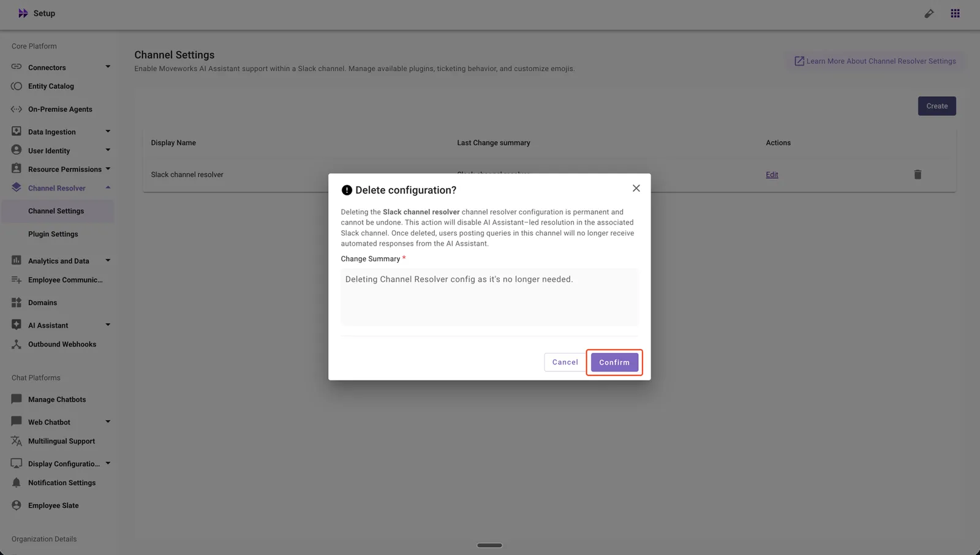Click the Confirm button in delete dialog
Image resolution: width=980 pixels, height=555 pixels.
coord(614,362)
